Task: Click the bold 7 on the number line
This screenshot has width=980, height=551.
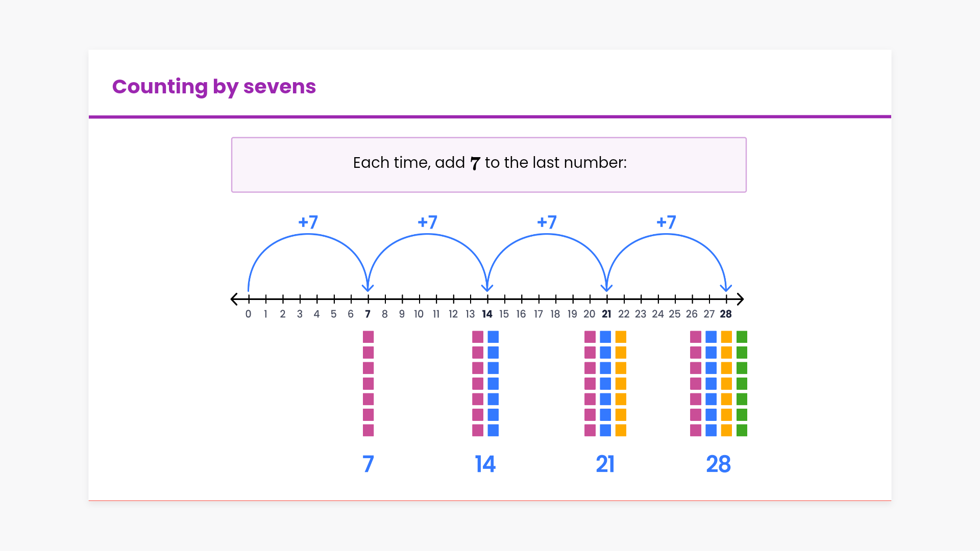Action: click(x=367, y=314)
